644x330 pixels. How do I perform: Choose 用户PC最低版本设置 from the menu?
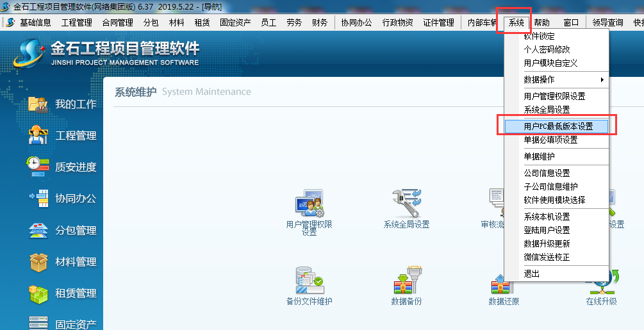pos(557,126)
